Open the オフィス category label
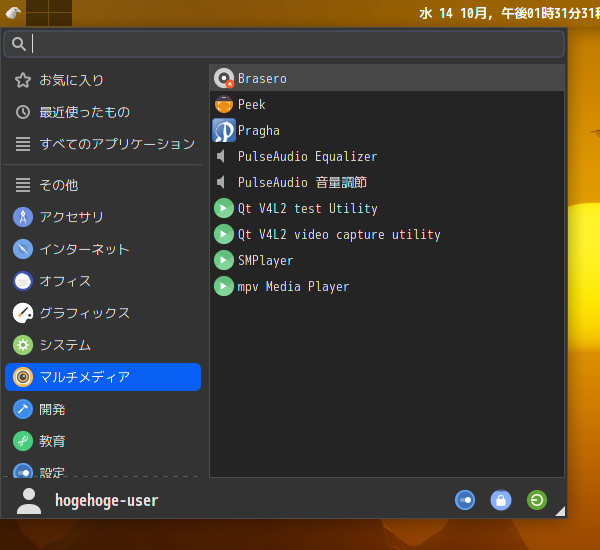600x550 pixels. click(x=65, y=281)
